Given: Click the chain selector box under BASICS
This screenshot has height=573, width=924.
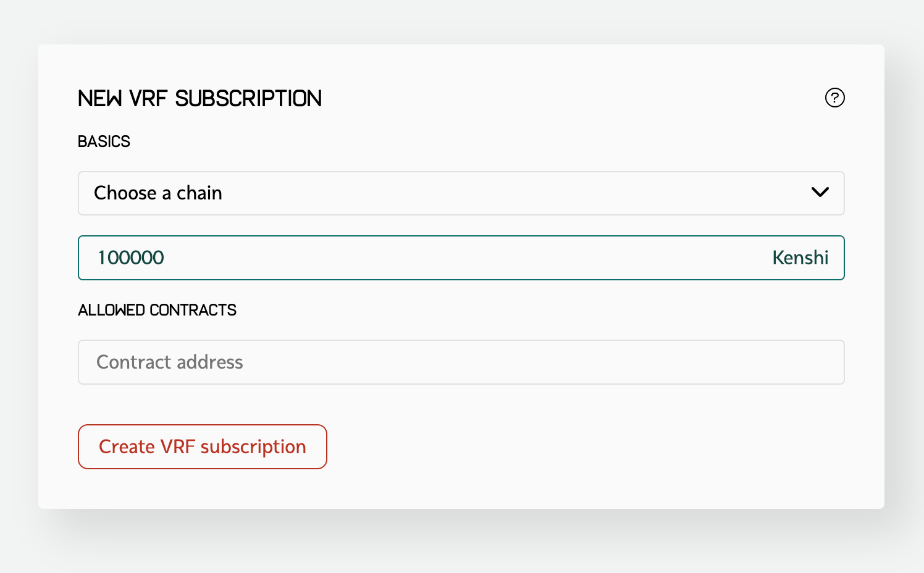Looking at the screenshot, I should coord(461,193).
